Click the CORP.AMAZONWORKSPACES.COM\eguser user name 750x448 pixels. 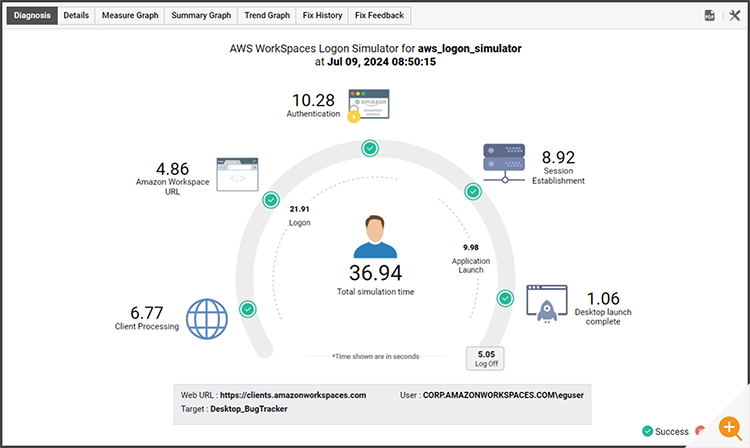tap(503, 395)
